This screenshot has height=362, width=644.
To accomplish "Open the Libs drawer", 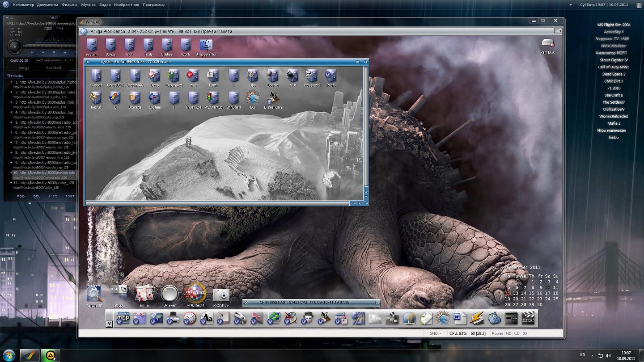I will pyautogui.click(x=253, y=78).
